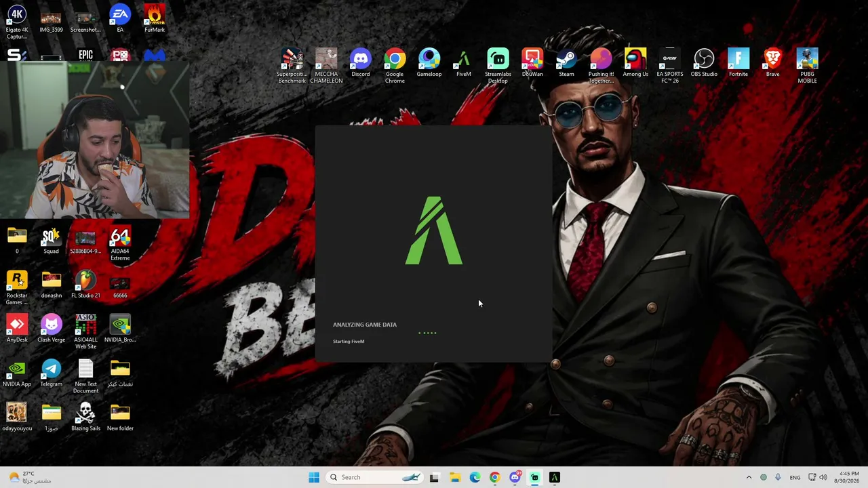
Task: Open Telegram from the desktop
Action: pos(51,373)
